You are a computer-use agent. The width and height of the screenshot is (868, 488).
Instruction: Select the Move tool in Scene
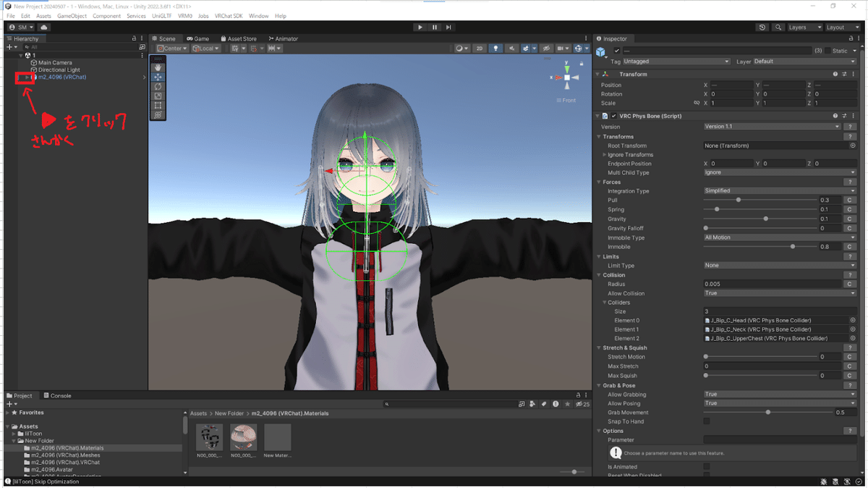tap(158, 77)
